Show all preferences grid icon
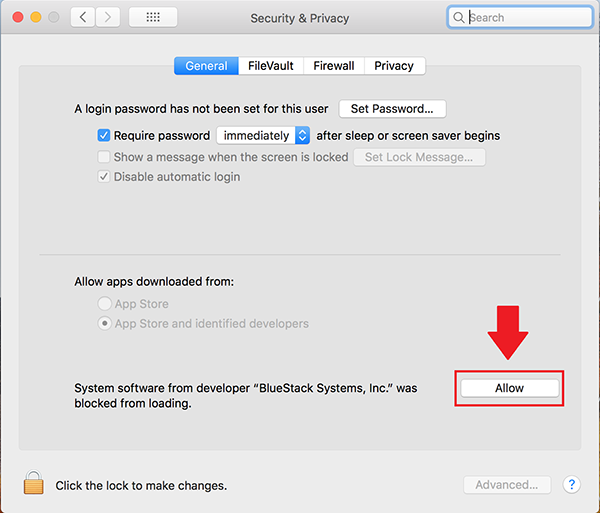Image resolution: width=600 pixels, height=513 pixels. pos(153,17)
